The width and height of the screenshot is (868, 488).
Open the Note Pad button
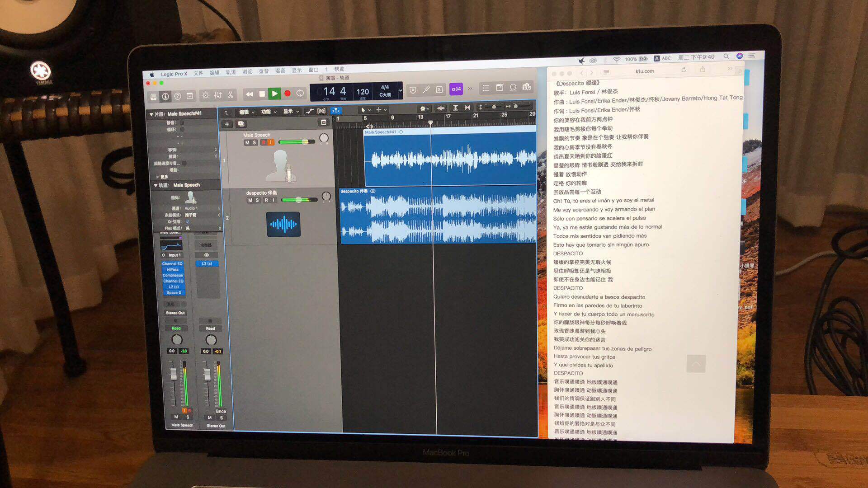click(x=500, y=88)
